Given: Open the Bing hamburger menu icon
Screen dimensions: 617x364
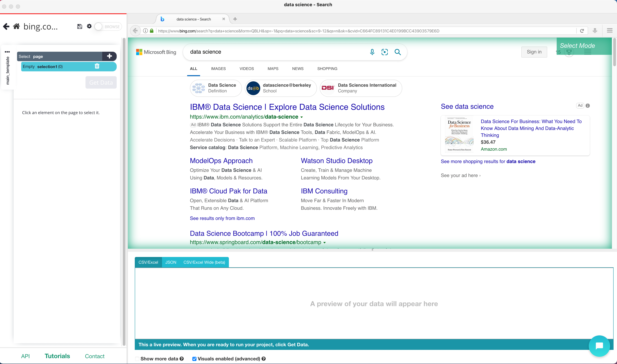Looking at the screenshot, I should pos(588,52).
